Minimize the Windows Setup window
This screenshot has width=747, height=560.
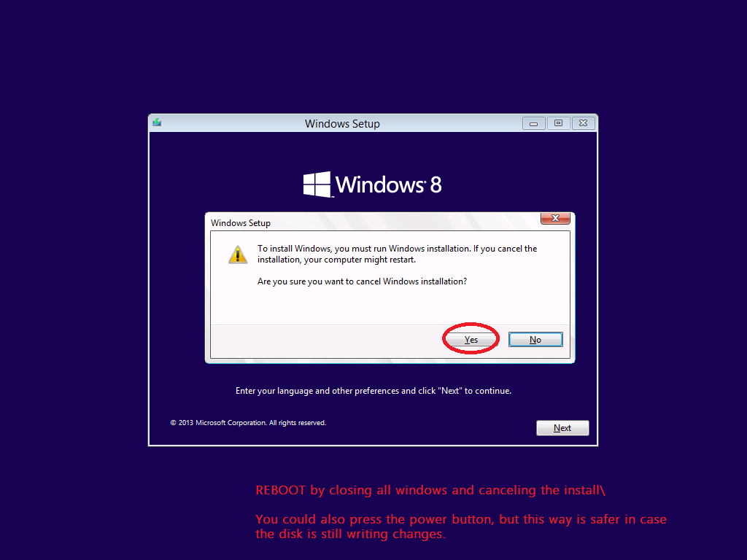pyautogui.click(x=533, y=123)
